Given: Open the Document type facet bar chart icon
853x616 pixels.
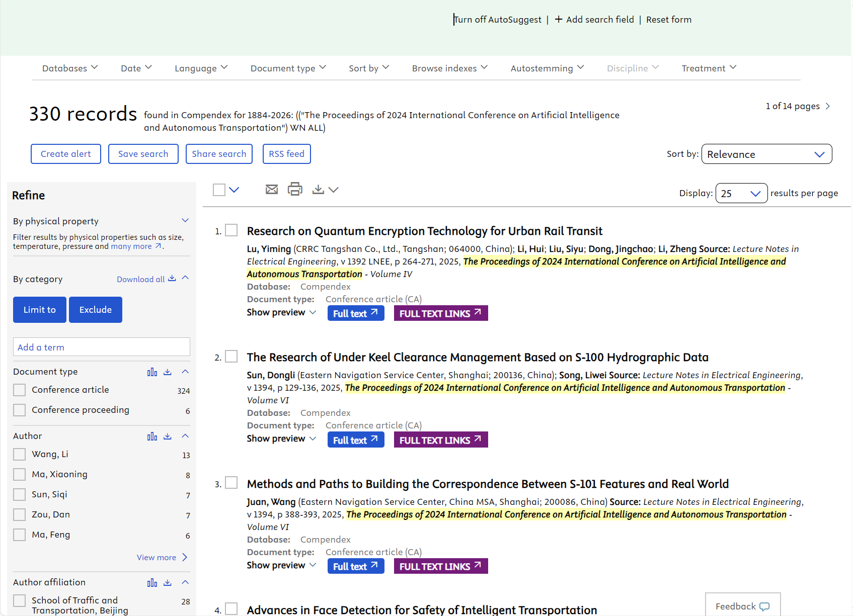Looking at the screenshot, I should [x=152, y=372].
